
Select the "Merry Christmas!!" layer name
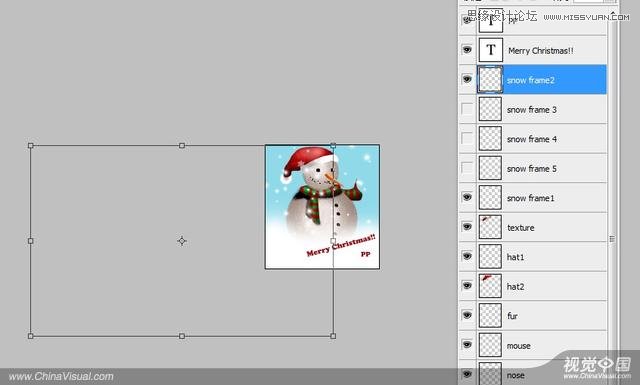540,51
